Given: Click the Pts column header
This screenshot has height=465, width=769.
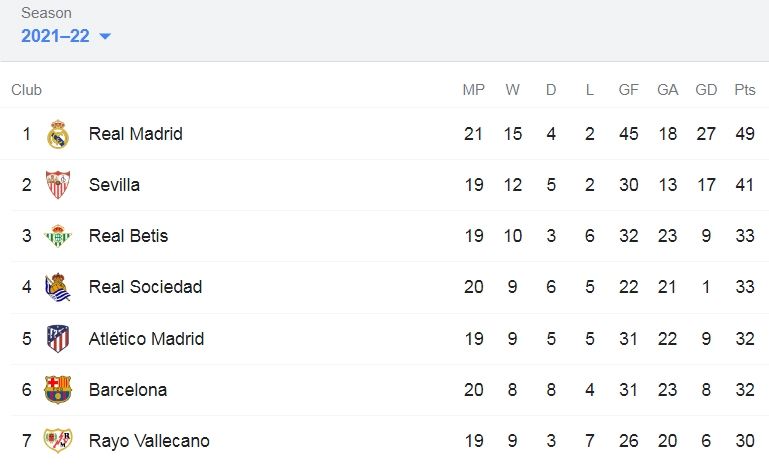Looking at the screenshot, I should pos(744,90).
